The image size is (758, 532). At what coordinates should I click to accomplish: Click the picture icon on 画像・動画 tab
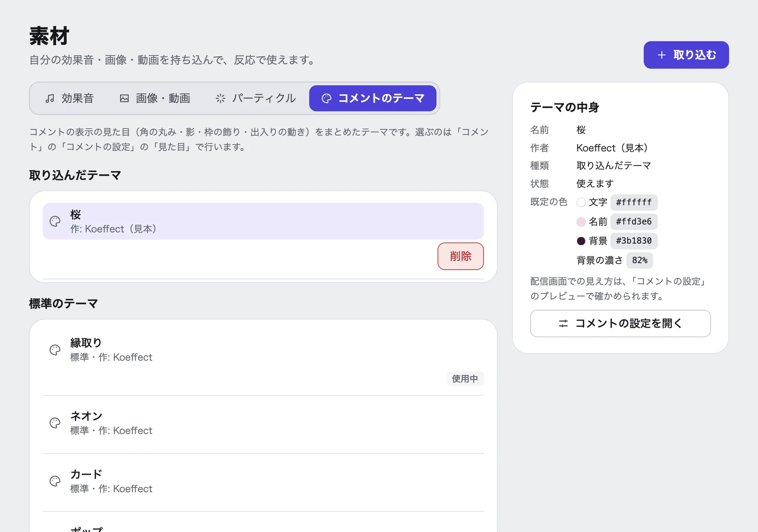[124, 98]
